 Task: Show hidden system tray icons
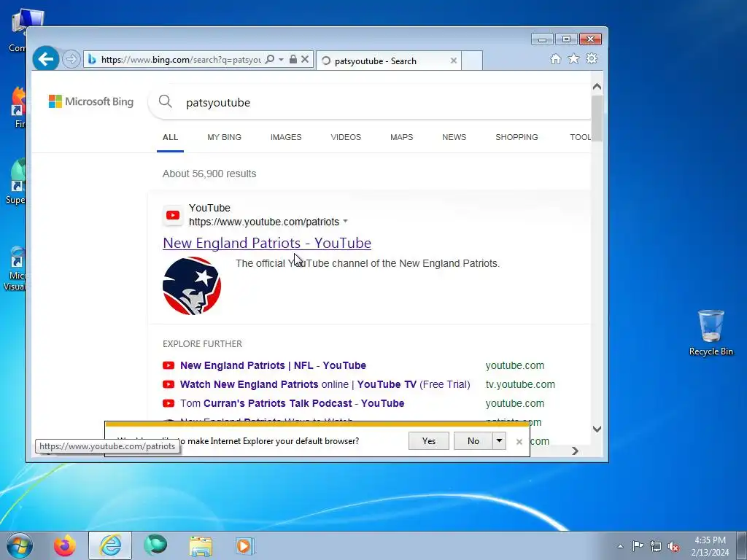[x=620, y=546]
